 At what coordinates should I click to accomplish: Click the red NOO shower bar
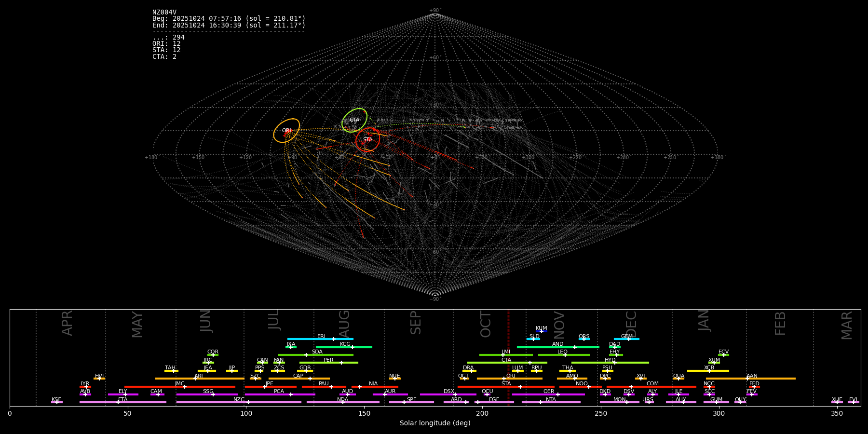(581, 387)
